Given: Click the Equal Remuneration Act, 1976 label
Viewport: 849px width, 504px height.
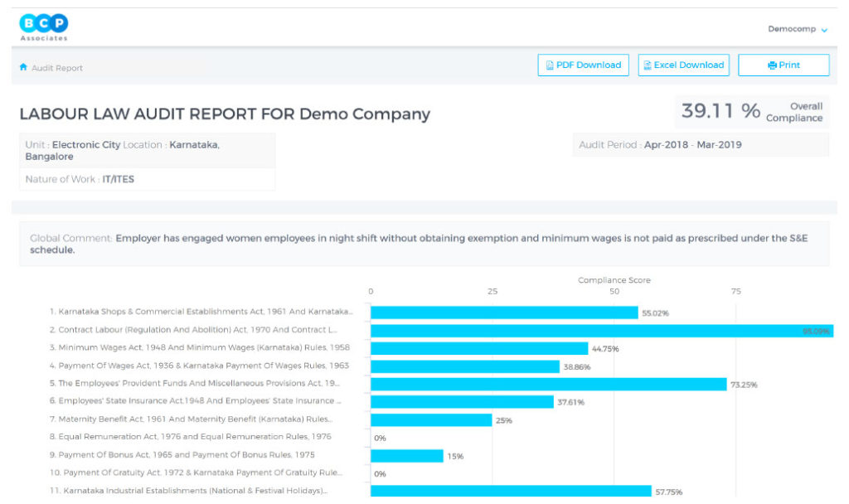Looking at the screenshot, I should (190, 436).
